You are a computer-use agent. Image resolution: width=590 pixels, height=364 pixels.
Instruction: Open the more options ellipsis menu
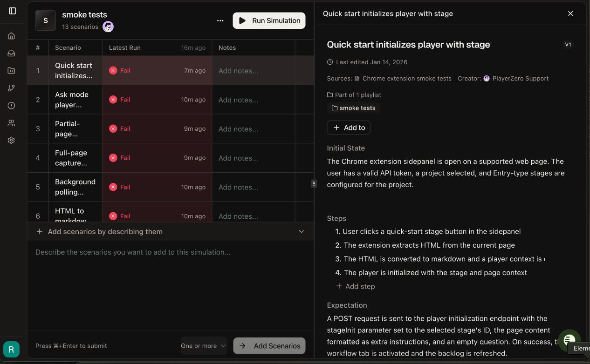pyautogui.click(x=220, y=20)
